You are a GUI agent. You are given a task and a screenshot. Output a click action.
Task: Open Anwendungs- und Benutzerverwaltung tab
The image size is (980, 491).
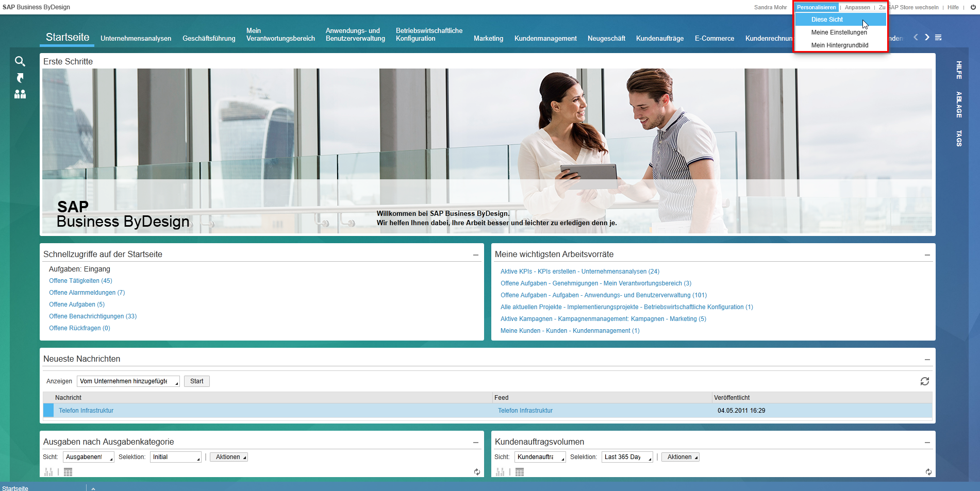coord(355,35)
